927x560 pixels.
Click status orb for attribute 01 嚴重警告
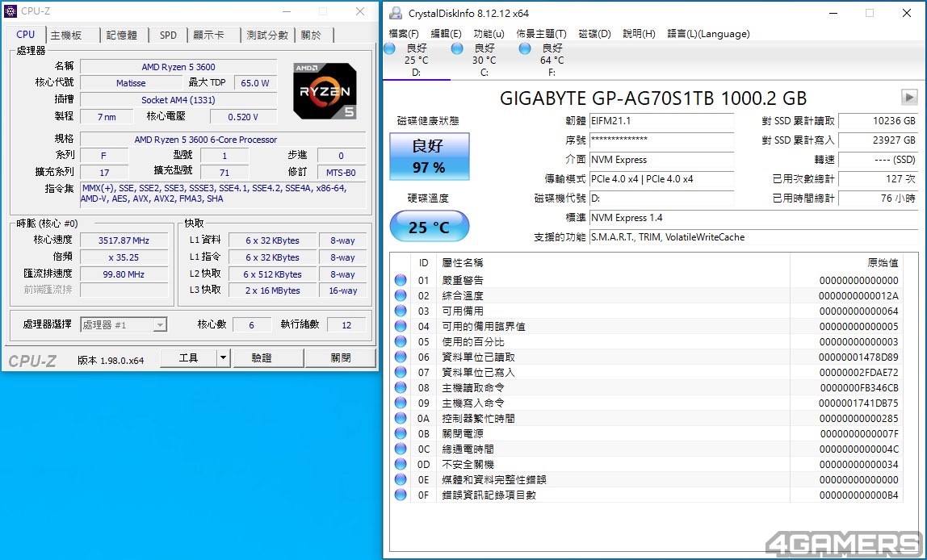[401, 280]
